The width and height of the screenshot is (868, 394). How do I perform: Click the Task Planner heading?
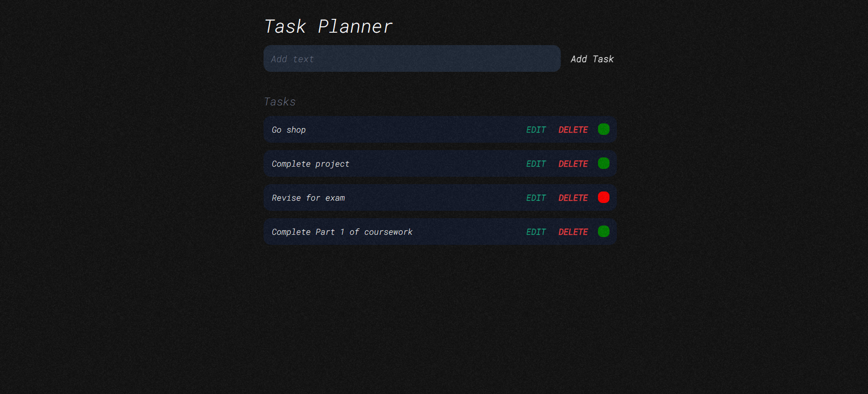(328, 26)
